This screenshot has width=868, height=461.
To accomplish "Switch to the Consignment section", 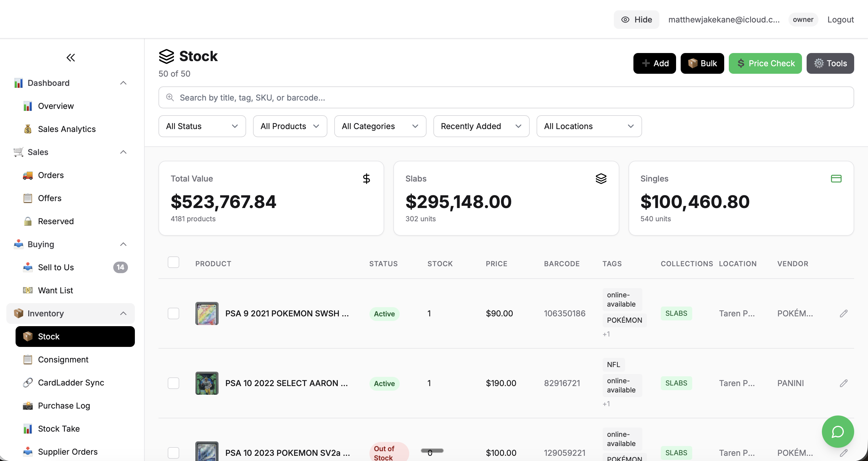I will (63, 360).
